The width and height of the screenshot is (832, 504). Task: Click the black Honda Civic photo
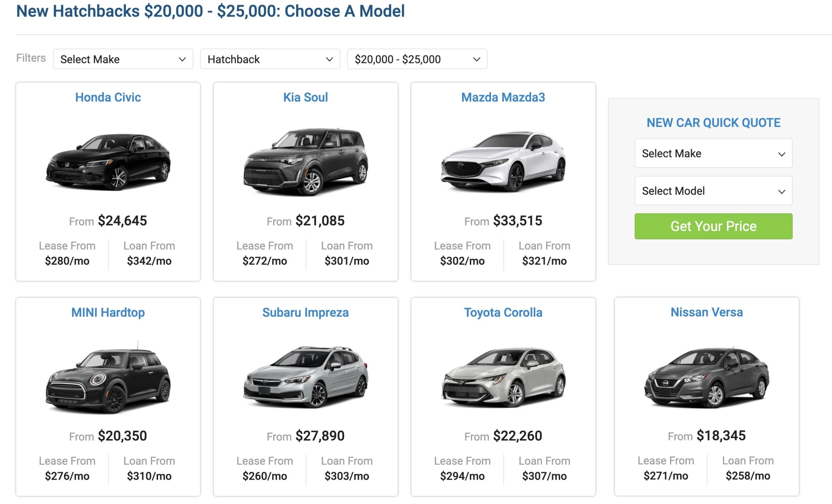108,162
